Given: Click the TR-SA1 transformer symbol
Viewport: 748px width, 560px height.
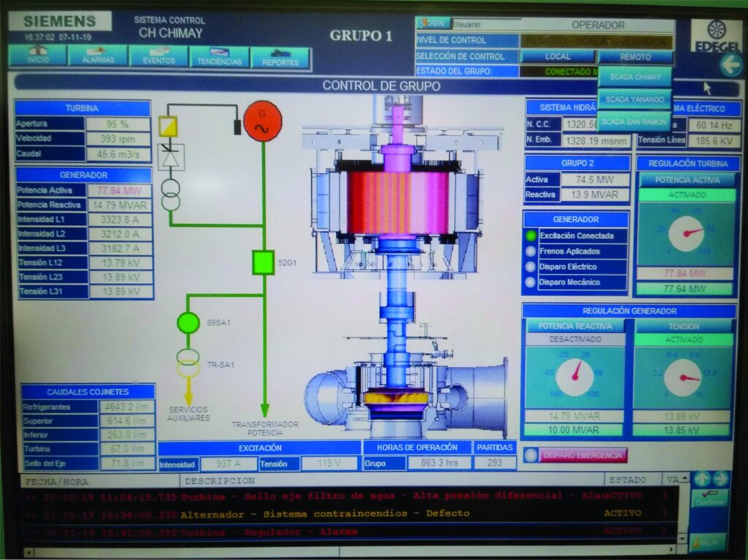Looking at the screenshot, I should (188, 363).
